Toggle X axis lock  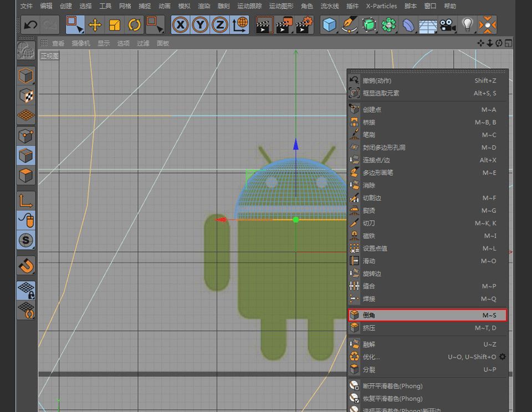pyautogui.click(x=181, y=25)
